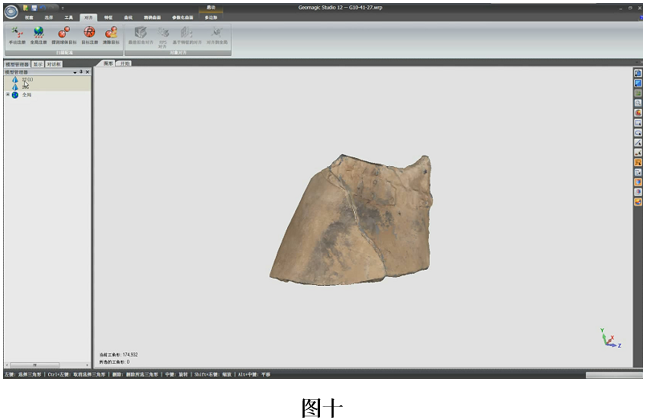Select the first point object in model tree
648x420 pixels.
coord(16,79)
